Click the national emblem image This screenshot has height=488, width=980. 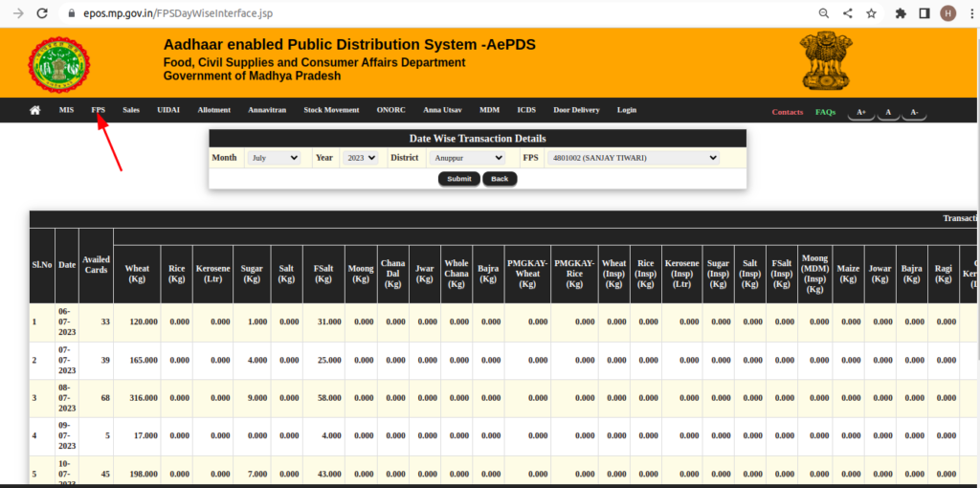pyautogui.click(x=826, y=60)
